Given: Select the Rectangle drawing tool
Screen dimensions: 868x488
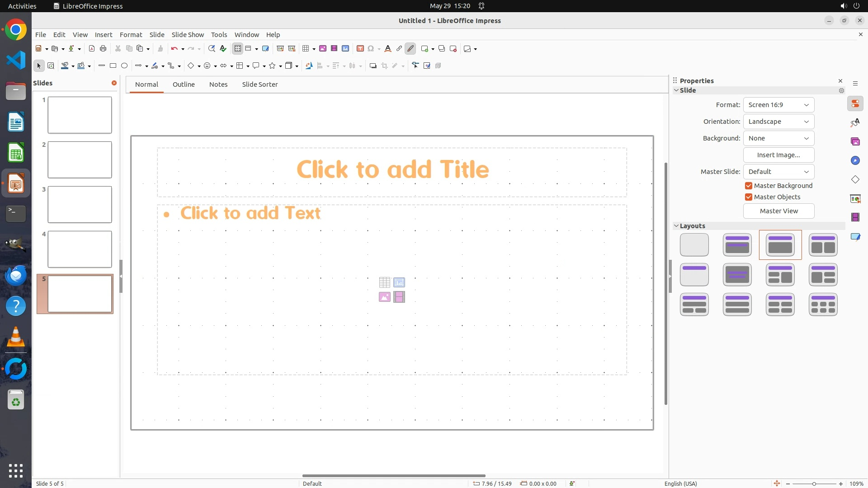Looking at the screenshot, I should pos(113,66).
